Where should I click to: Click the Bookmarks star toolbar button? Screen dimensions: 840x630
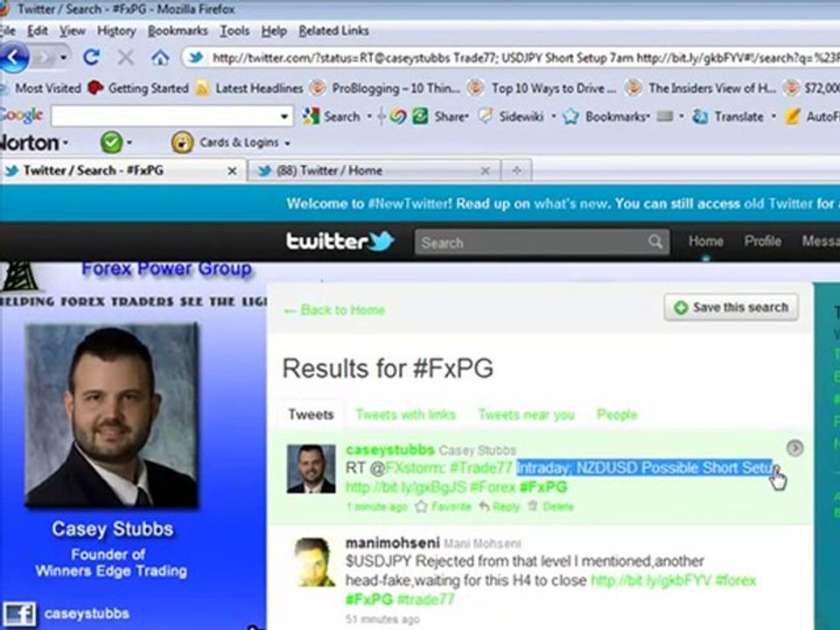(x=605, y=116)
